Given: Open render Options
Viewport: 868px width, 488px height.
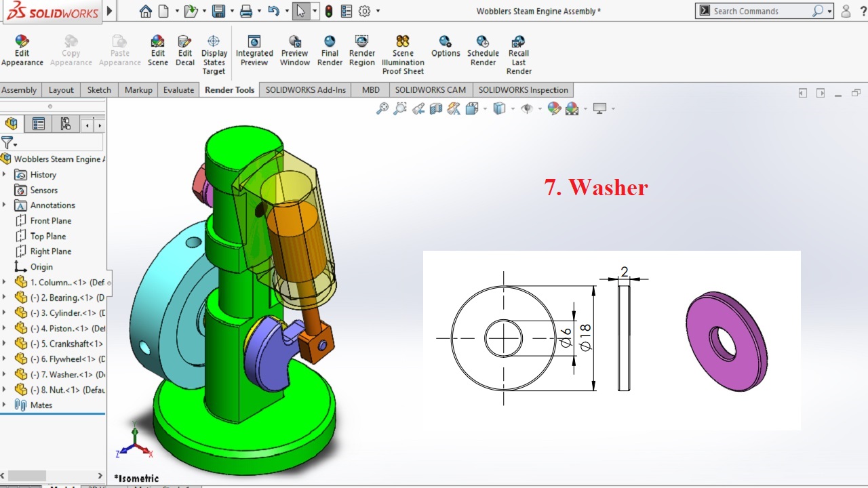Looking at the screenshot, I should point(446,47).
